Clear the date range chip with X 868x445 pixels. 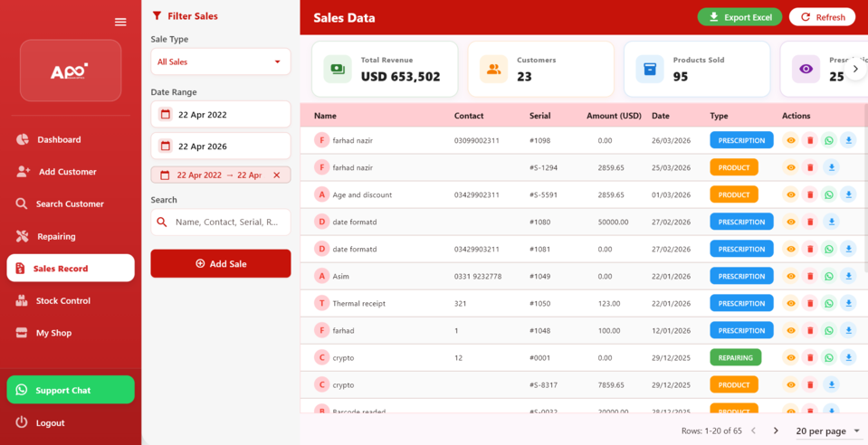(277, 175)
